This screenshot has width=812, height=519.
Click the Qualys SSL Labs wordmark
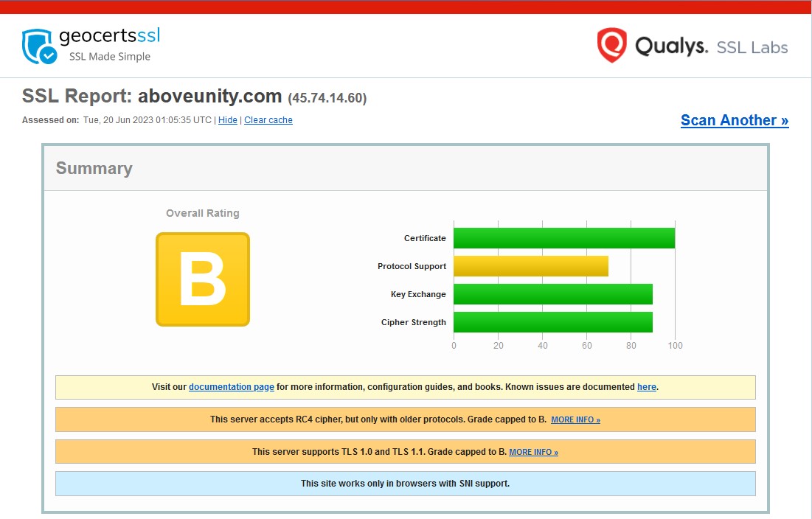pyautogui.click(x=712, y=46)
